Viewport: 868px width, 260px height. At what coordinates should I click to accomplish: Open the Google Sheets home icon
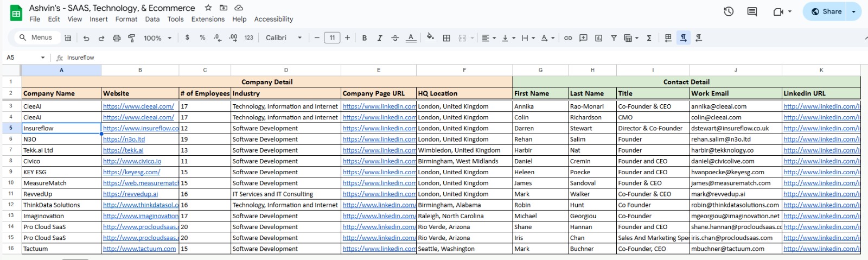(x=16, y=14)
